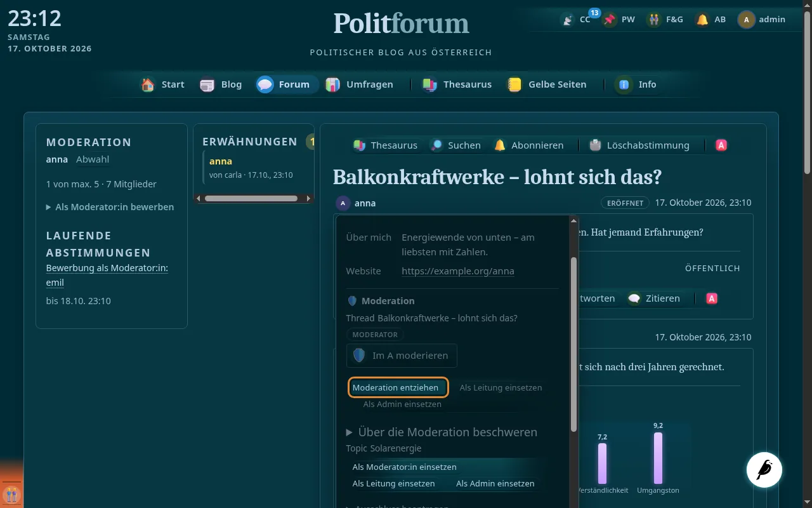Go to Start menu item label
The image size is (812, 508).
pyautogui.click(x=173, y=84)
